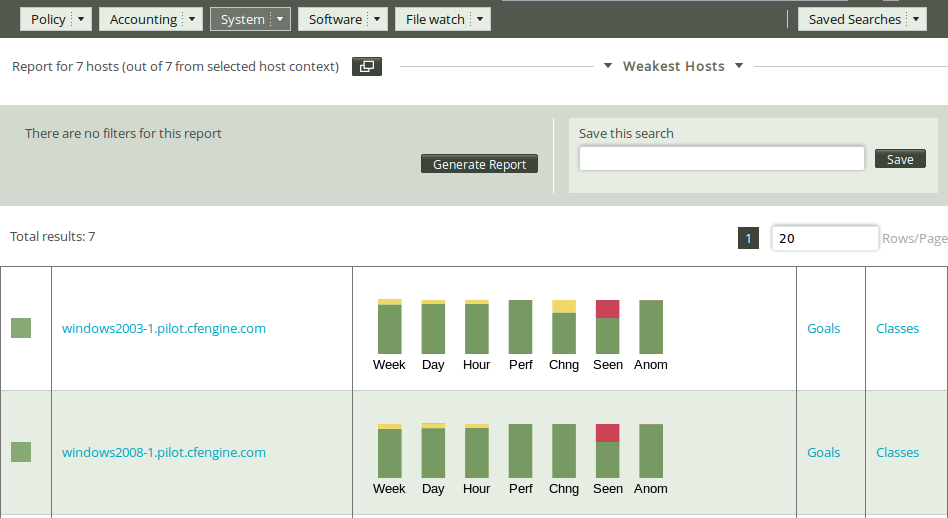The image size is (948, 518).
Task: Click the Perf bar of windows2003-1
Action: point(521,326)
